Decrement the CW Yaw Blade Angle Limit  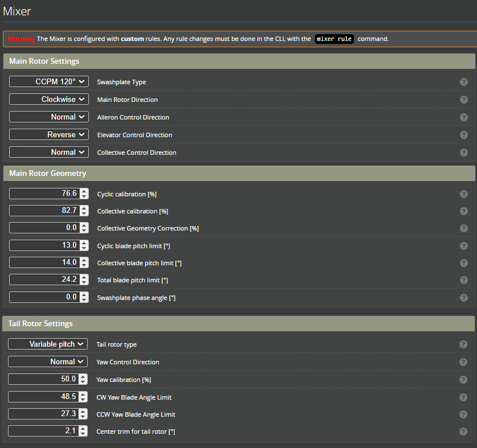tap(82, 399)
